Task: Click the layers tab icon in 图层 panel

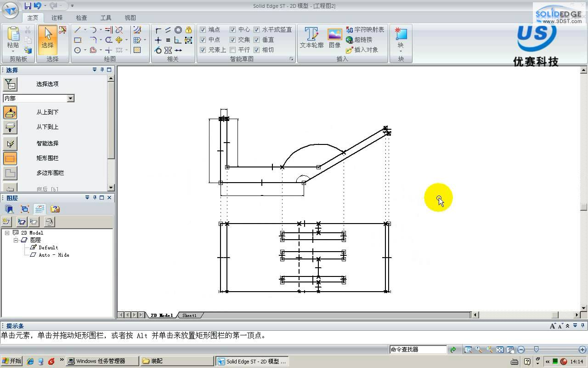Action: 40,209
